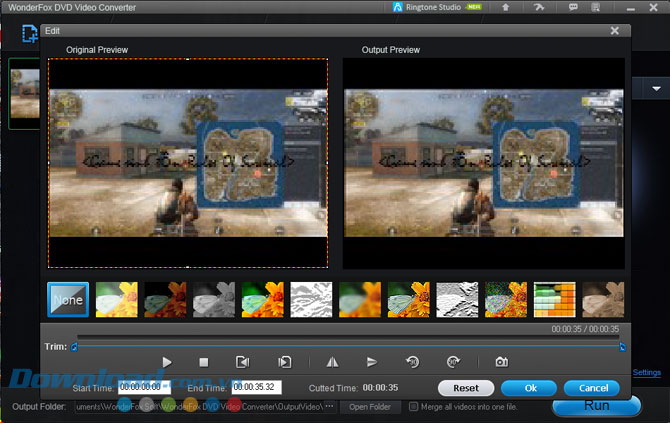Click the Output Preview video pane
Screen dimensions: 670x423
pyautogui.click(x=484, y=163)
